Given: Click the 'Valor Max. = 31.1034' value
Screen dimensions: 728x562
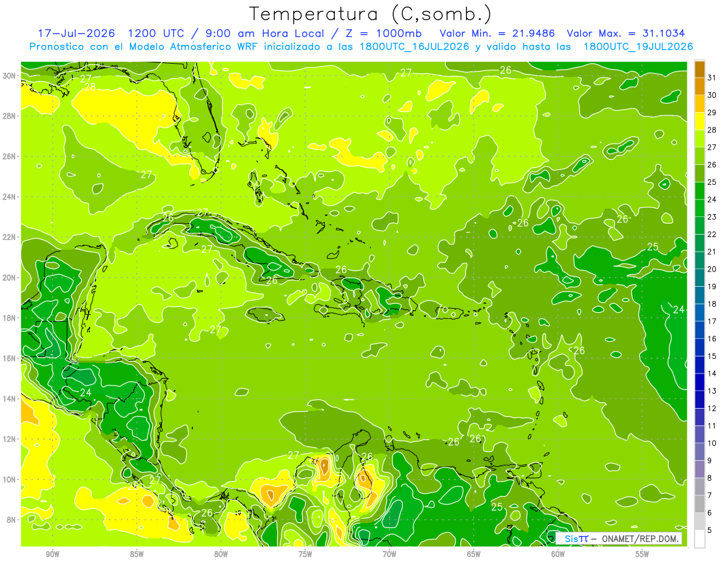Looking at the screenshot, I should (626, 33).
